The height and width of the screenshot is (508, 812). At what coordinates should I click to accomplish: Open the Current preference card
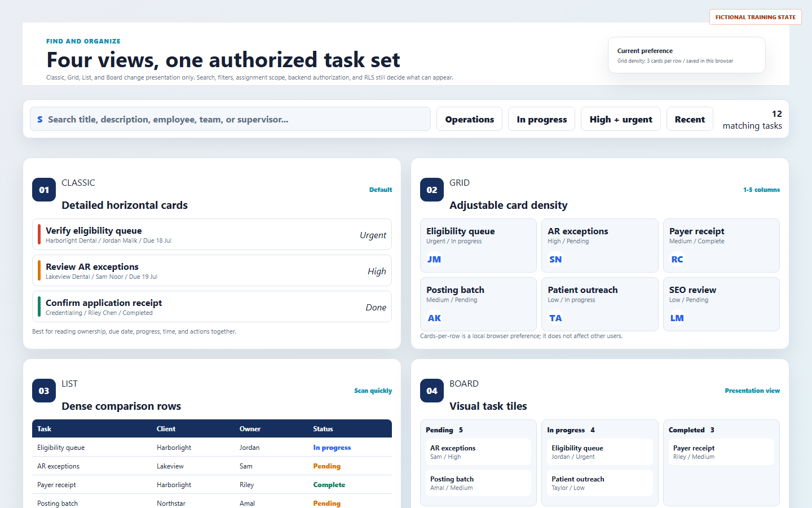tap(686, 55)
